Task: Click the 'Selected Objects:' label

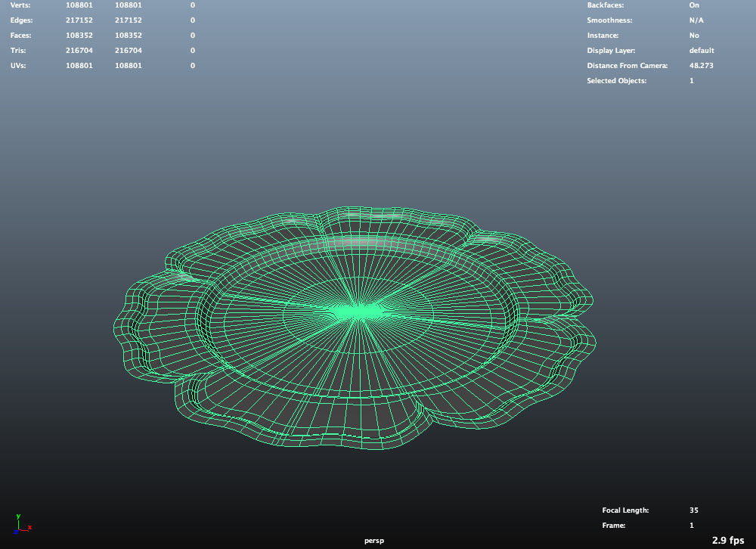Action: [617, 81]
